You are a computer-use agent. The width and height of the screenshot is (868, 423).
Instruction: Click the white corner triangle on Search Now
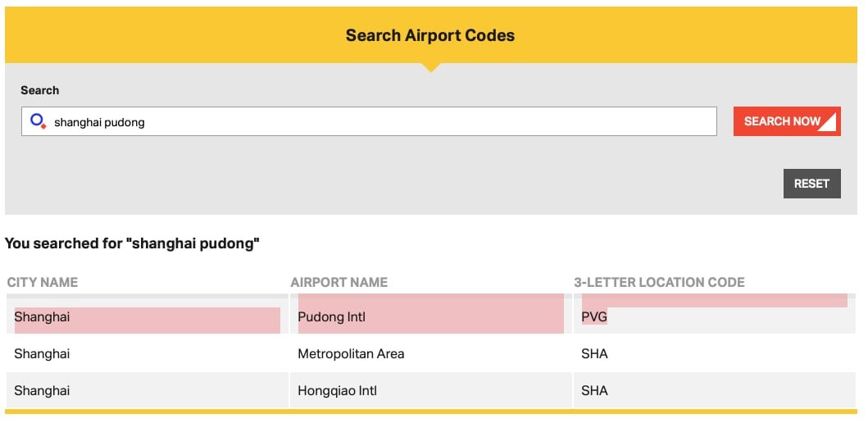[x=829, y=123]
